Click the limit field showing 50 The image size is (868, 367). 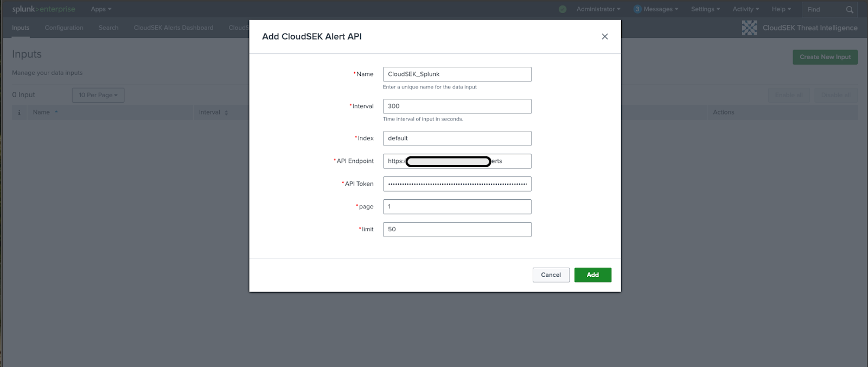click(457, 230)
